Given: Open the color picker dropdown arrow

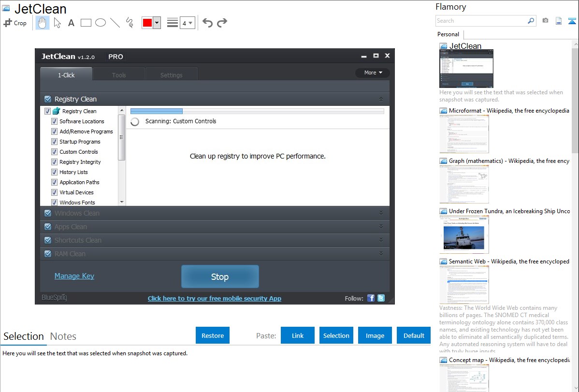Looking at the screenshot, I should coord(157,23).
